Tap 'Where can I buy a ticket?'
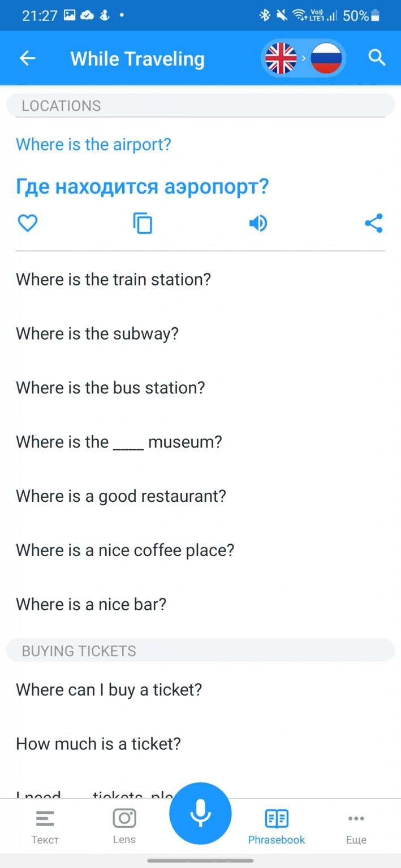Viewport: 401px width, 868px height. 109,690
